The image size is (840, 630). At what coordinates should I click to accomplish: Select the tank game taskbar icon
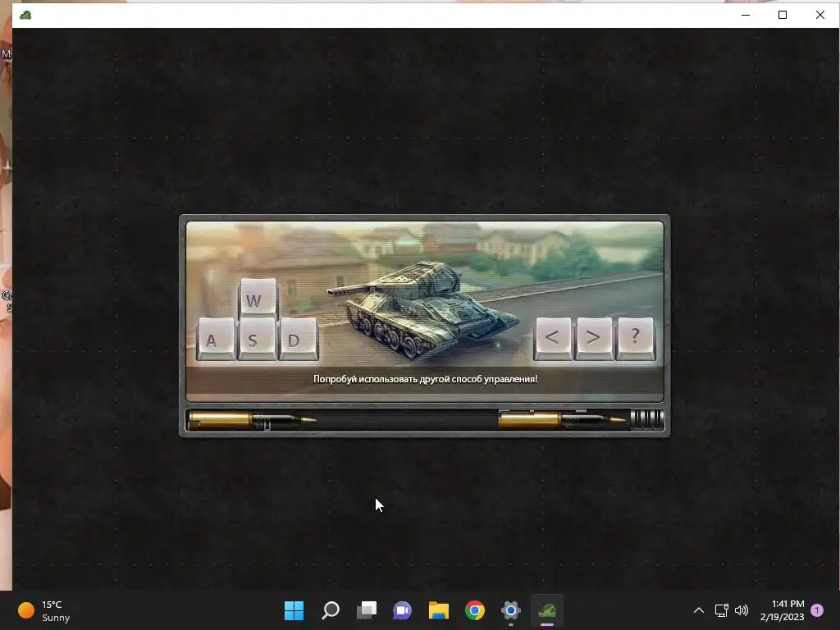click(x=547, y=610)
